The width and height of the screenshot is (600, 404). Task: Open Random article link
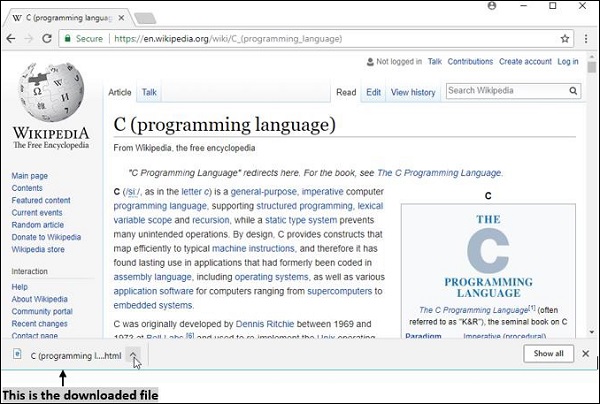pyautogui.click(x=38, y=225)
